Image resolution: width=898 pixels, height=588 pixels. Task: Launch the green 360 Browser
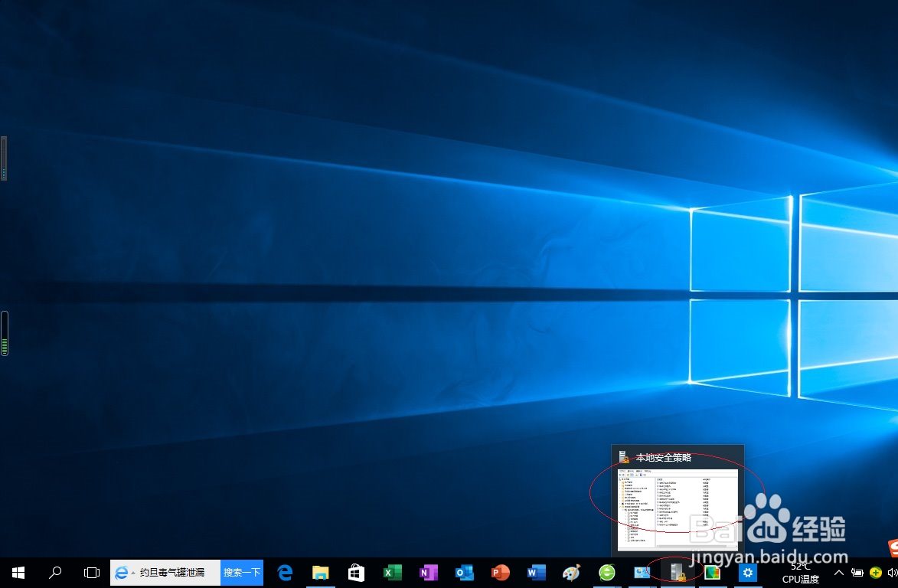(x=607, y=572)
